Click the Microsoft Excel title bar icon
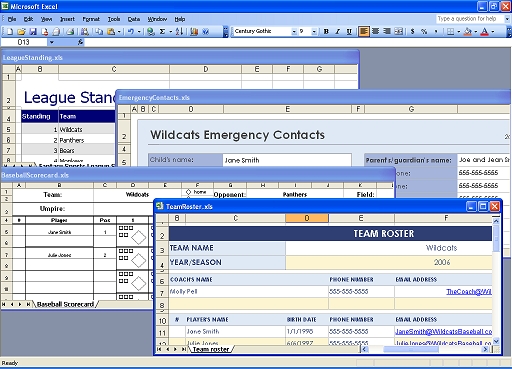512x369 pixels. [x=5, y=6]
